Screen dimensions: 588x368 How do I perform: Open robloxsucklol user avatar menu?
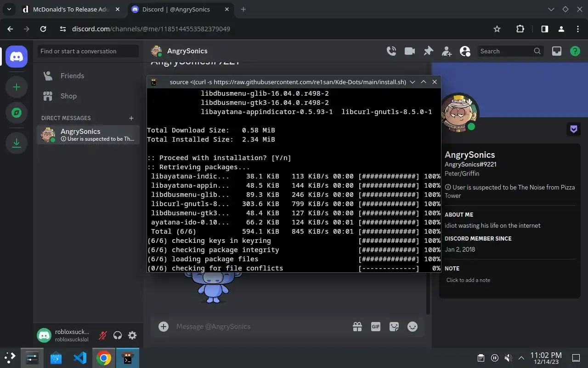click(x=44, y=335)
